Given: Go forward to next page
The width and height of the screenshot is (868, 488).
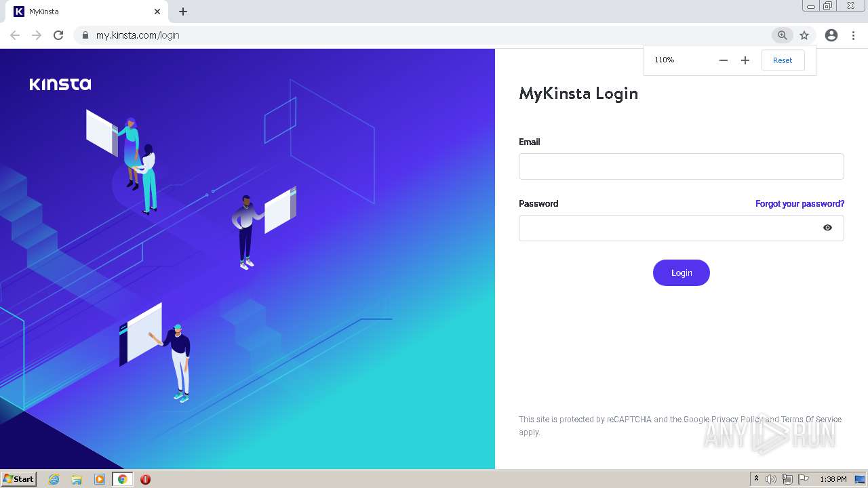Looking at the screenshot, I should tap(37, 35).
